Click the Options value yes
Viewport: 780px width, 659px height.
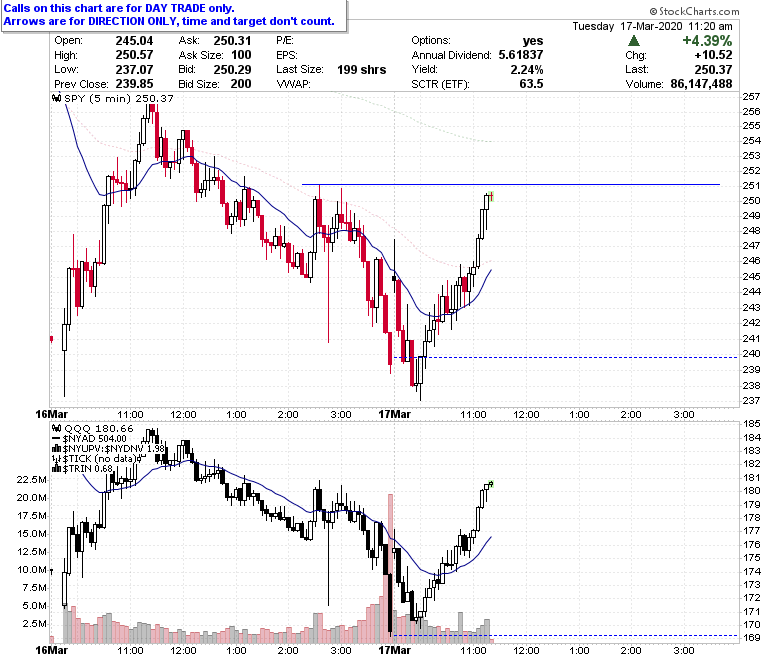533,41
